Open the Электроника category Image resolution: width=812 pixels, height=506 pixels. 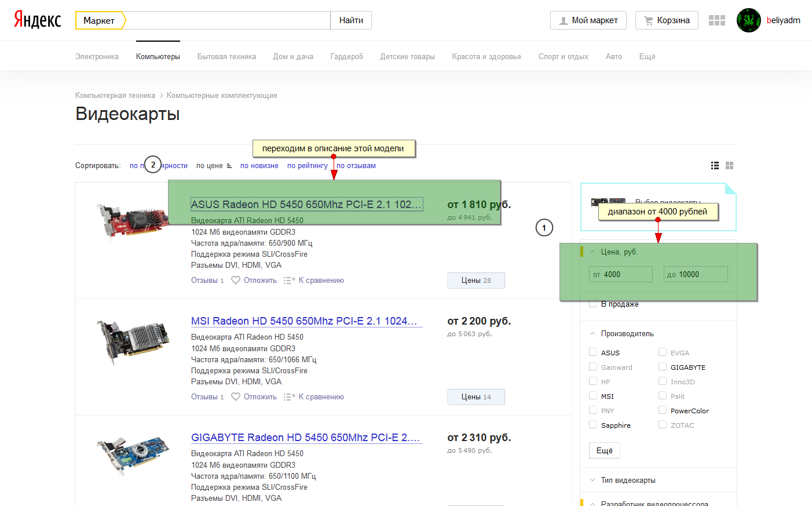(x=97, y=57)
